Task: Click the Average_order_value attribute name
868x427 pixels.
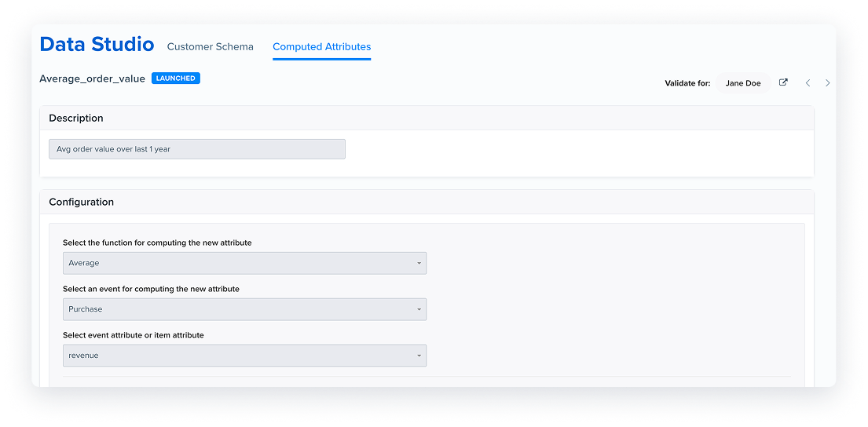Action: point(93,78)
